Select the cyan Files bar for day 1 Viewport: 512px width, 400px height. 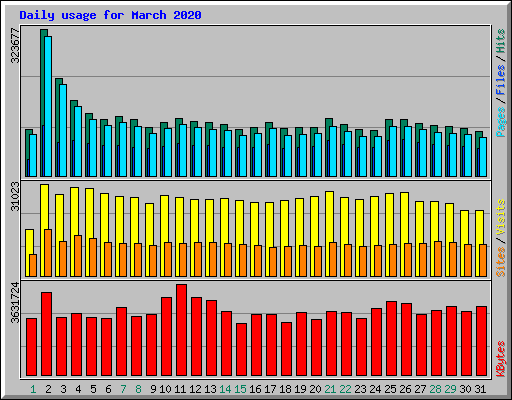(33, 155)
